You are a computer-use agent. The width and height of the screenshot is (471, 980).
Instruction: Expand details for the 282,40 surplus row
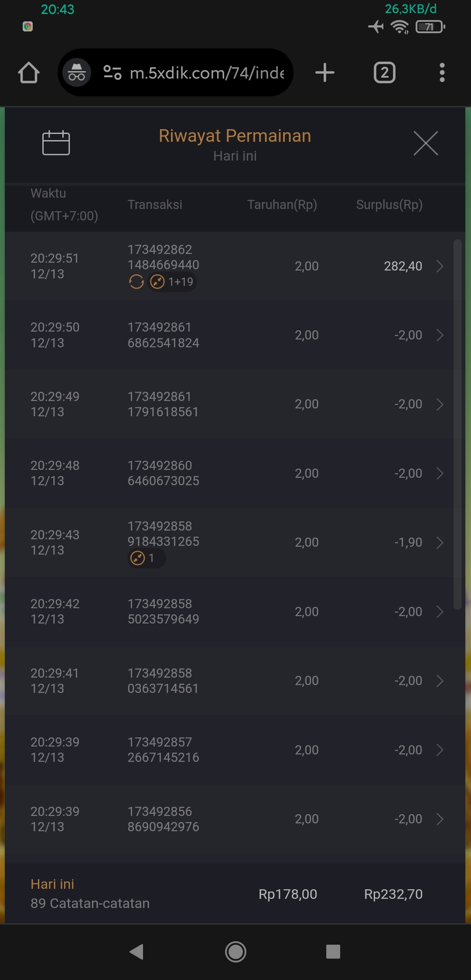(440, 266)
